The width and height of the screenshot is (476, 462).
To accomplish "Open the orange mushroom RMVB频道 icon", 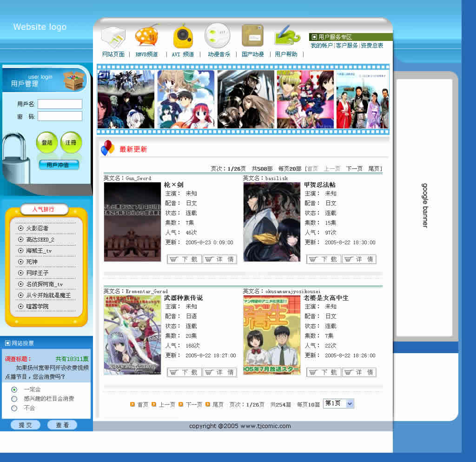I will (x=146, y=36).
